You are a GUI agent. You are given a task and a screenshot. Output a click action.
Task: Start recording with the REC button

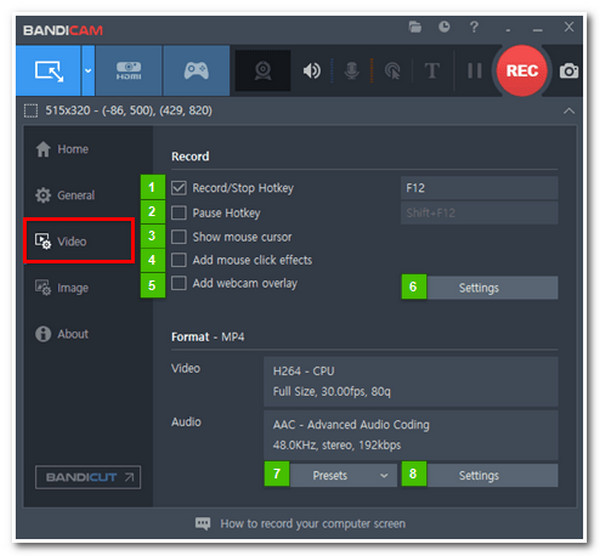click(x=522, y=71)
